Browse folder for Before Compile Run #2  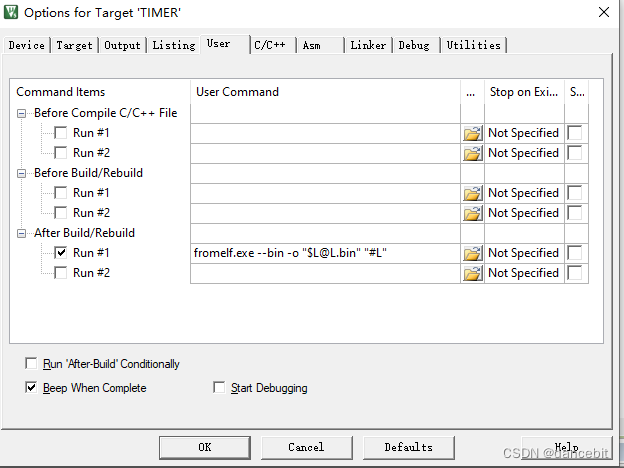click(x=472, y=153)
